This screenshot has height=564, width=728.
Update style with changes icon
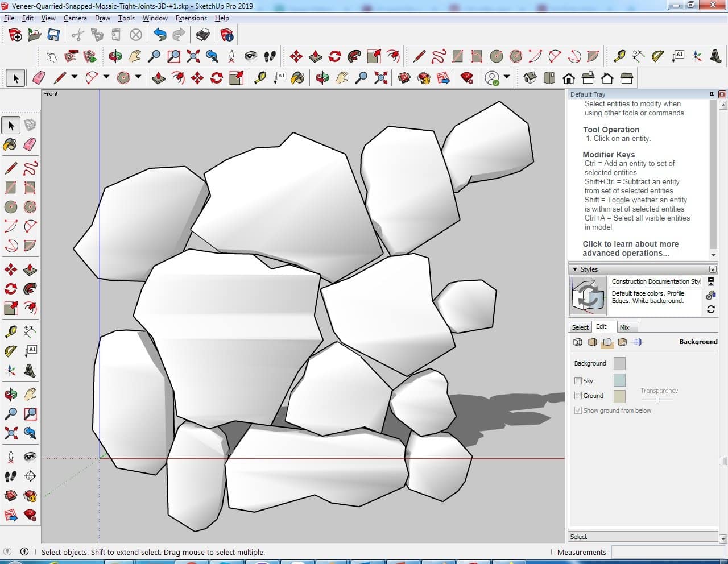coord(710,309)
